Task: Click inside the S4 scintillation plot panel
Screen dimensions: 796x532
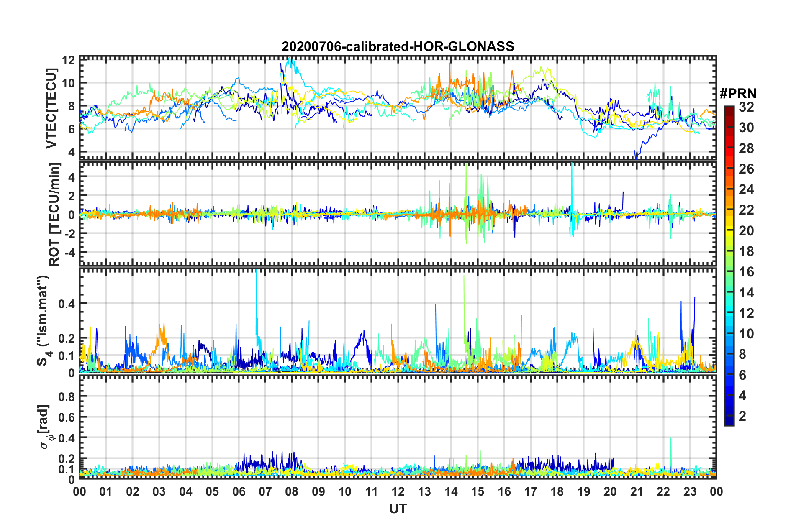Action: 398,320
